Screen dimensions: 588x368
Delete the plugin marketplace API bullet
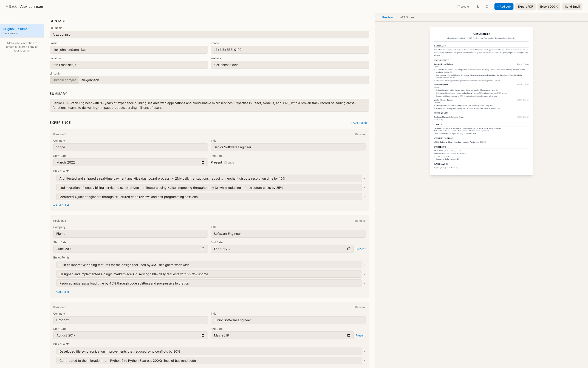tap(365, 274)
